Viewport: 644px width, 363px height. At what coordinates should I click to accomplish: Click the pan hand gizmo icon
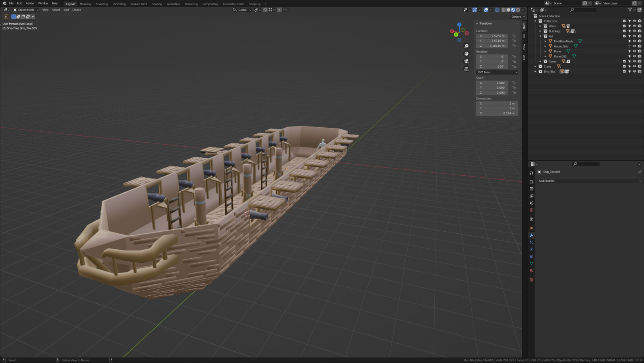[x=466, y=54]
